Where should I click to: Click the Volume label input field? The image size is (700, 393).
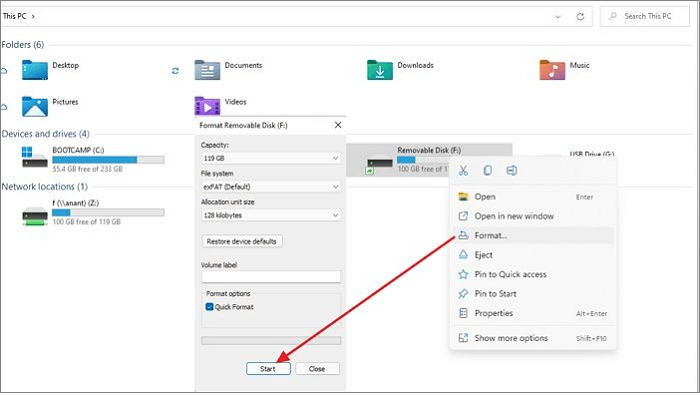coord(271,277)
